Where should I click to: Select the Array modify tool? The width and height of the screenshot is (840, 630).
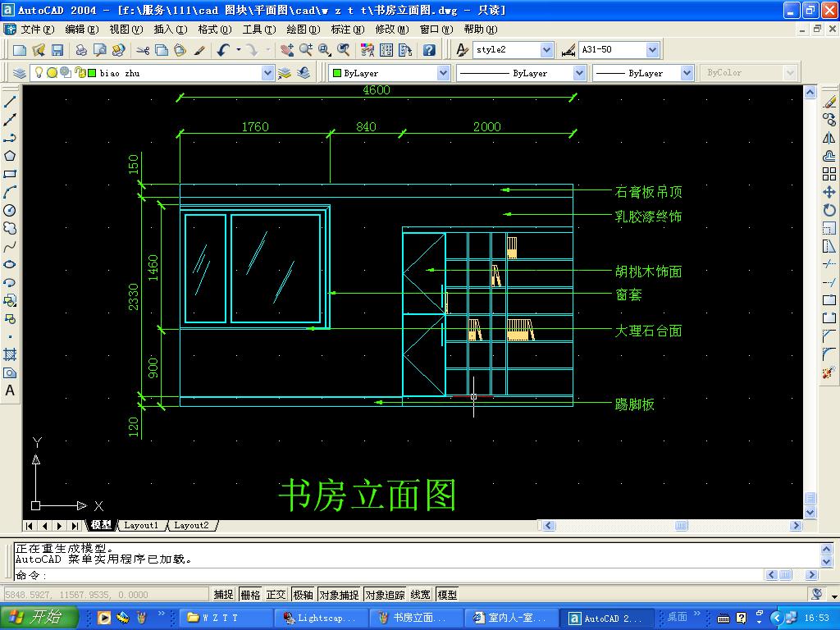(x=829, y=174)
